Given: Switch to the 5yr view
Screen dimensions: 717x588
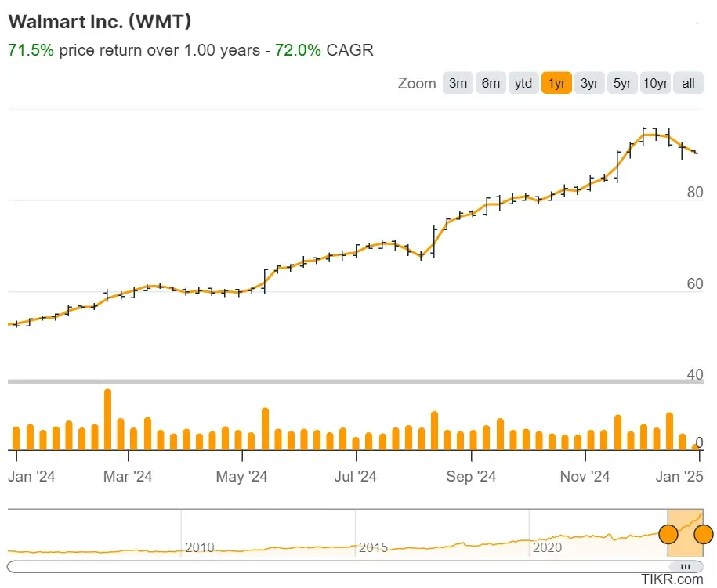Looking at the screenshot, I should (x=622, y=82).
